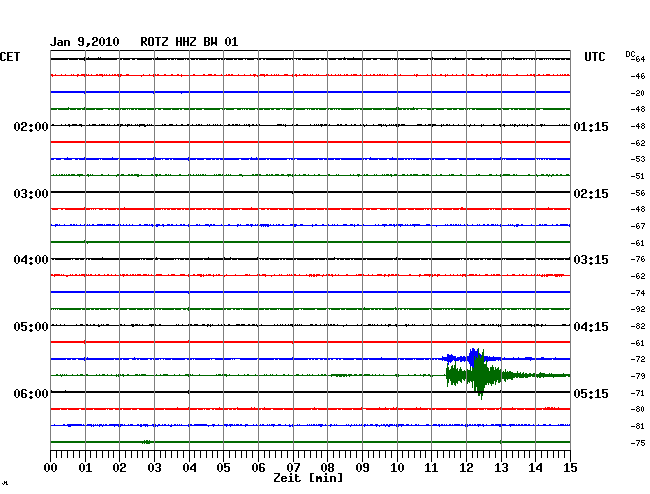Click the DC value "-74"

638,293
